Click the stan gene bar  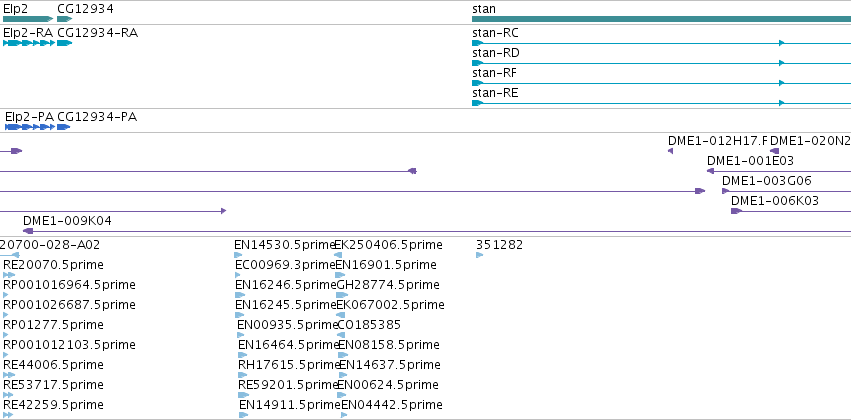[662, 19]
